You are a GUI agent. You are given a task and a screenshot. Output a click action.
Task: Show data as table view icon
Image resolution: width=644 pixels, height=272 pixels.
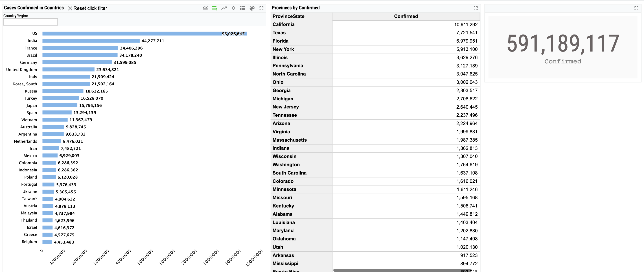pyautogui.click(x=243, y=8)
